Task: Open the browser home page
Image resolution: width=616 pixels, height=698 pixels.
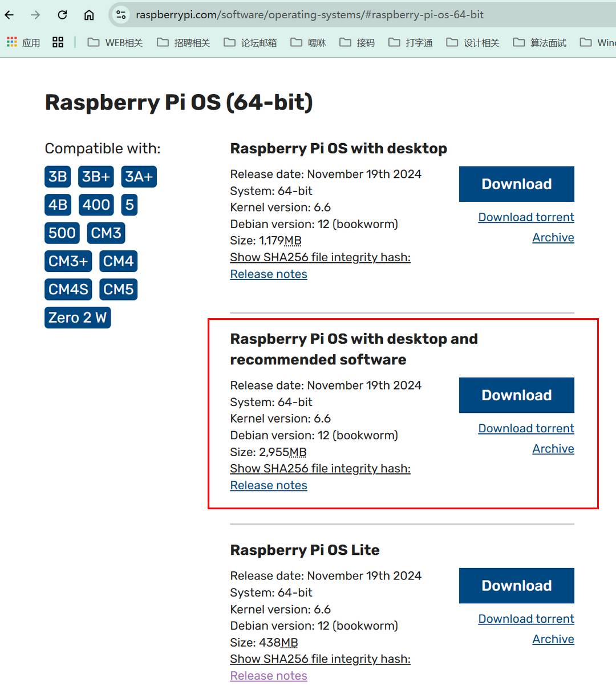Action: click(x=89, y=15)
